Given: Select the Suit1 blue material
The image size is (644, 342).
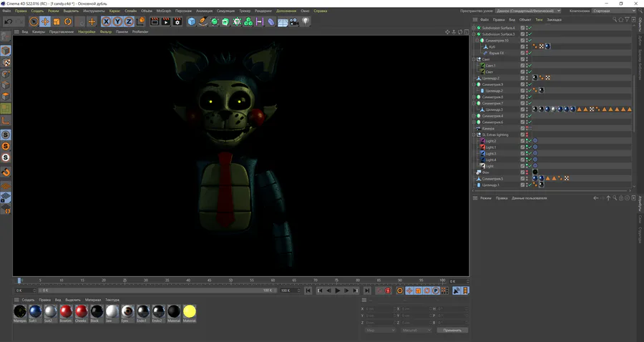Looking at the screenshot, I should (x=35, y=312).
